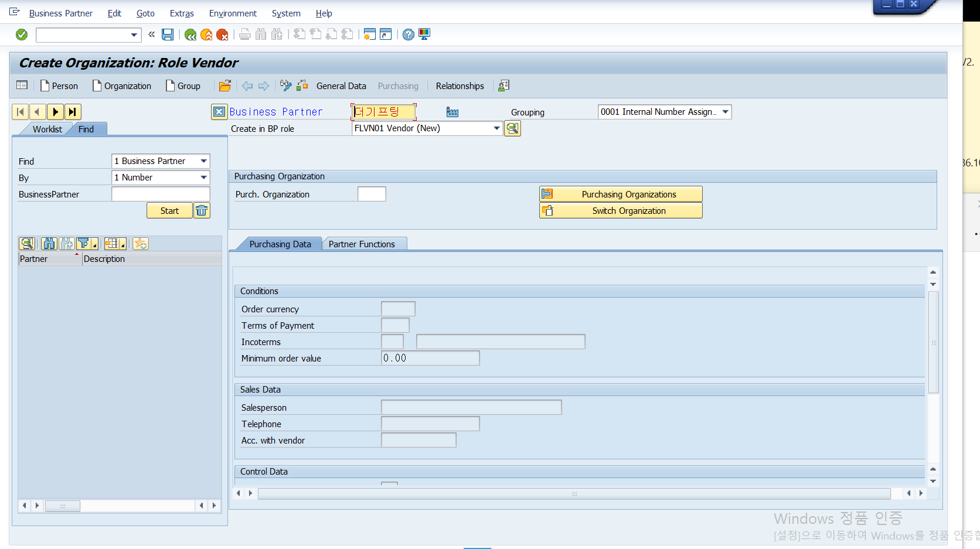Click the Find binoculars icon in results toolbar
Image resolution: width=980 pixels, height=549 pixels.
tap(49, 244)
